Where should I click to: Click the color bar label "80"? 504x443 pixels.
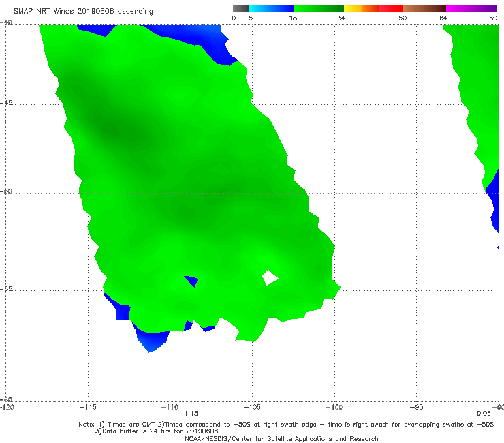[x=493, y=18]
